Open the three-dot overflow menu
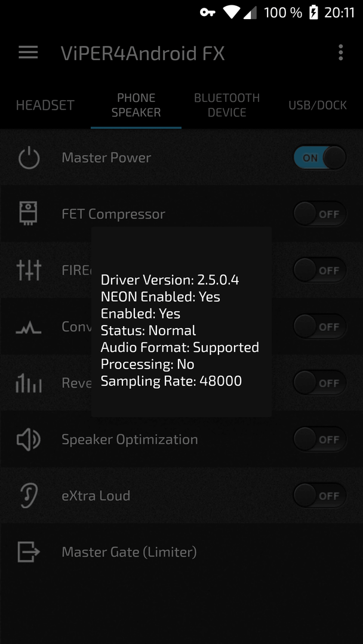The height and width of the screenshot is (644, 363). [x=340, y=52]
